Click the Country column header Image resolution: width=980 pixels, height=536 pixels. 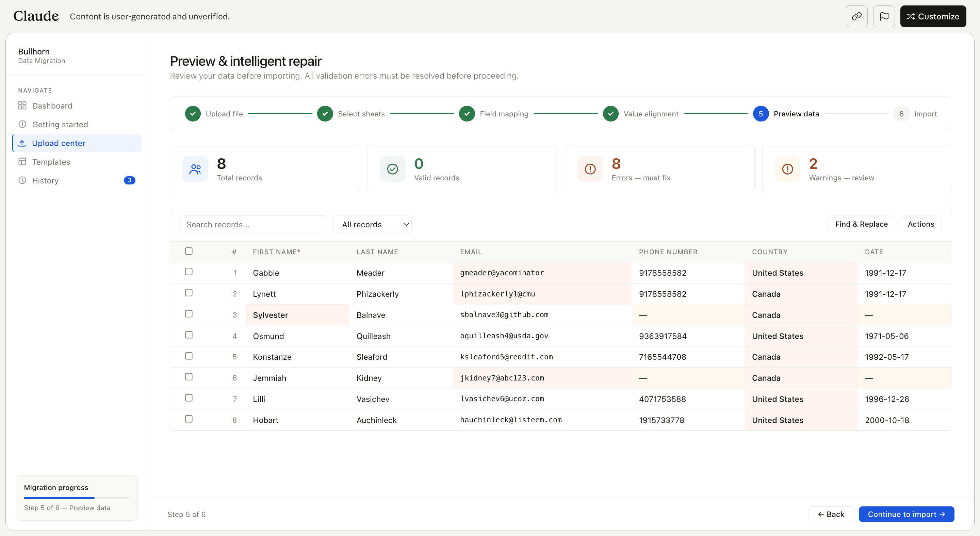click(x=769, y=252)
